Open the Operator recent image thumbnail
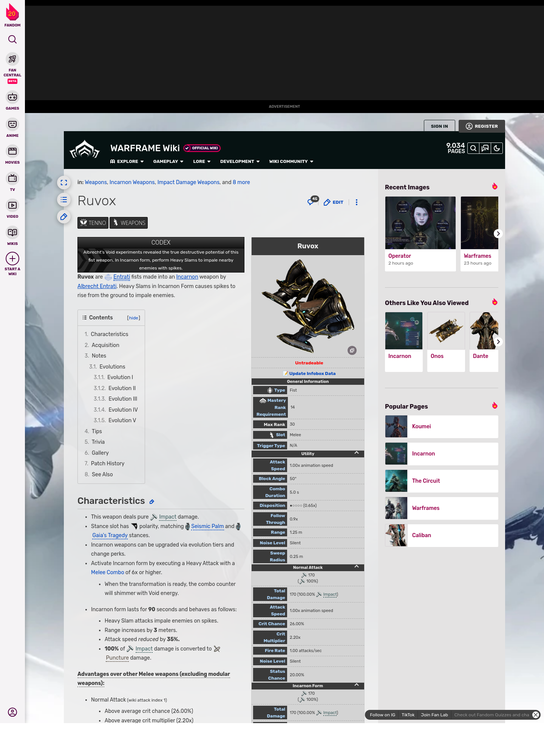Screen dimensions: 544x756 (x=420, y=223)
